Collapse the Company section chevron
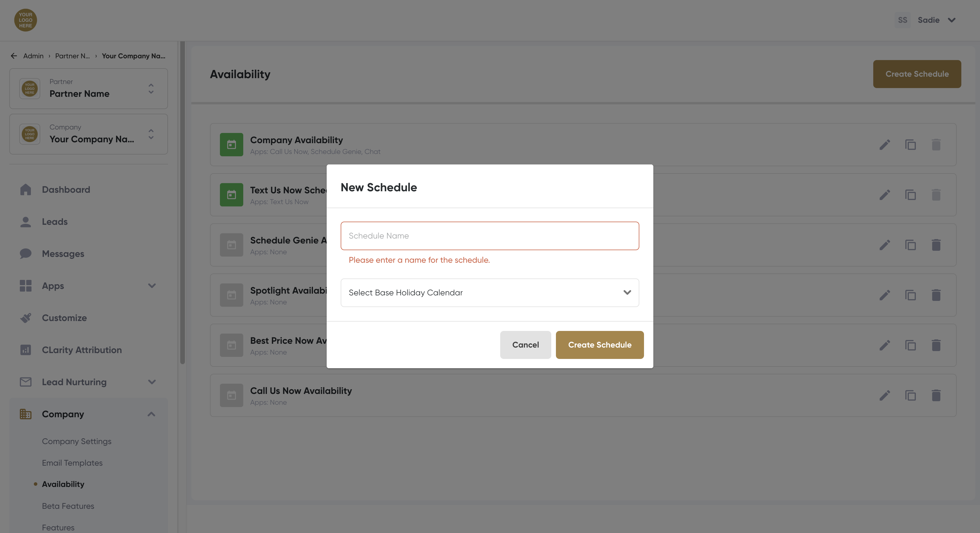Viewport: 980px width, 533px height. pyautogui.click(x=151, y=414)
